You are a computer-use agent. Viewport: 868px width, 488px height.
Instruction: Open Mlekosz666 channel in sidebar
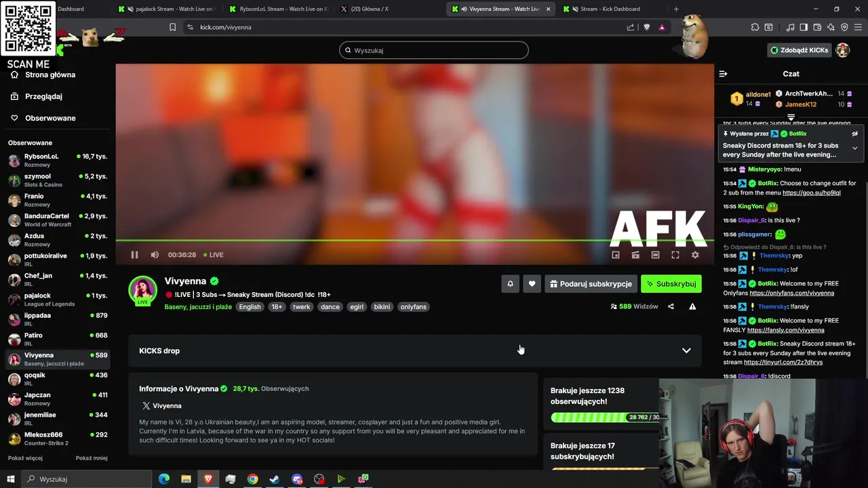pos(58,439)
